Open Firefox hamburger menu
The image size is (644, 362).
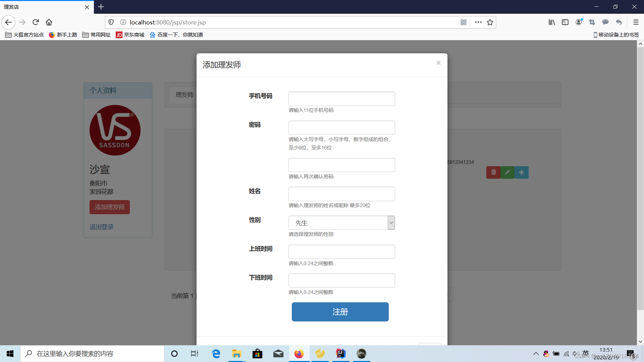click(636, 22)
